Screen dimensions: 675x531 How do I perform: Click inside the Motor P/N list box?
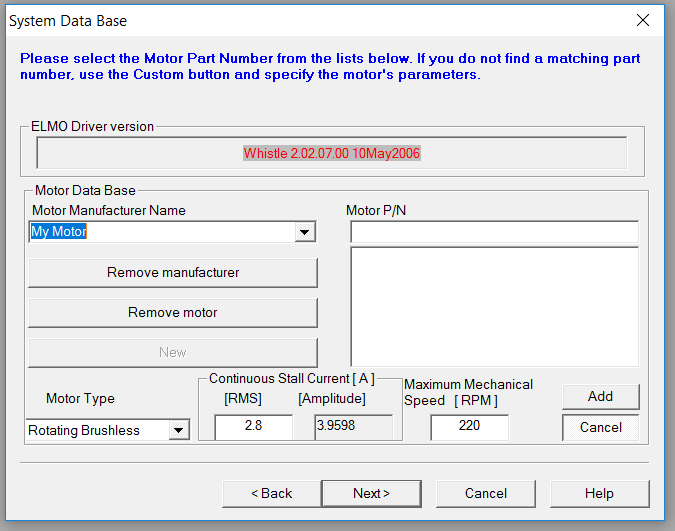(x=495, y=307)
